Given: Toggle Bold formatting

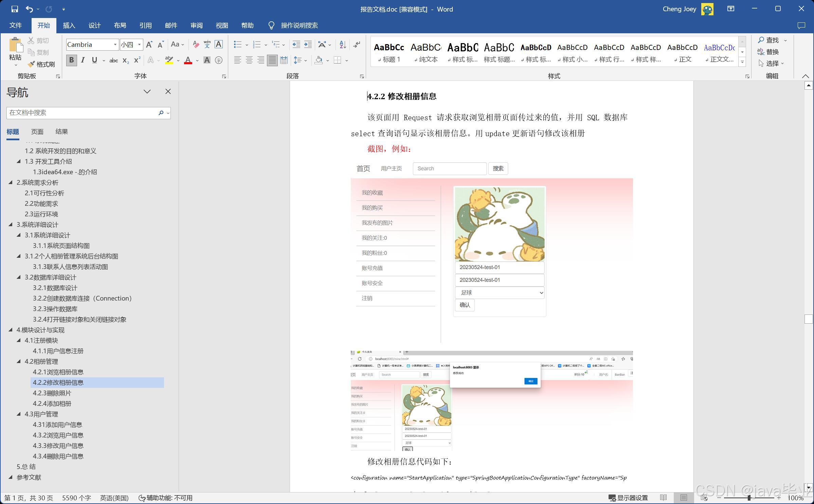Looking at the screenshot, I should (71, 60).
